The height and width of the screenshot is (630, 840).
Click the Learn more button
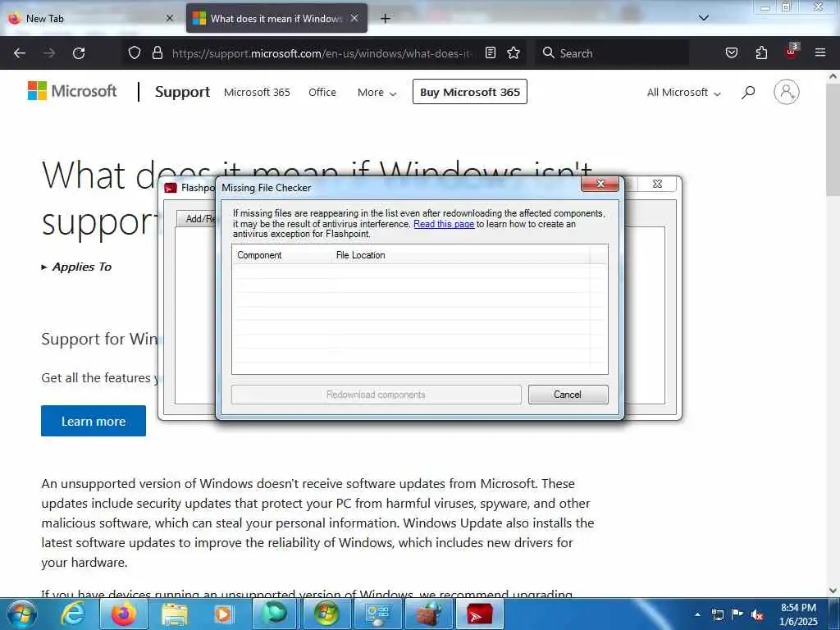click(x=94, y=421)
